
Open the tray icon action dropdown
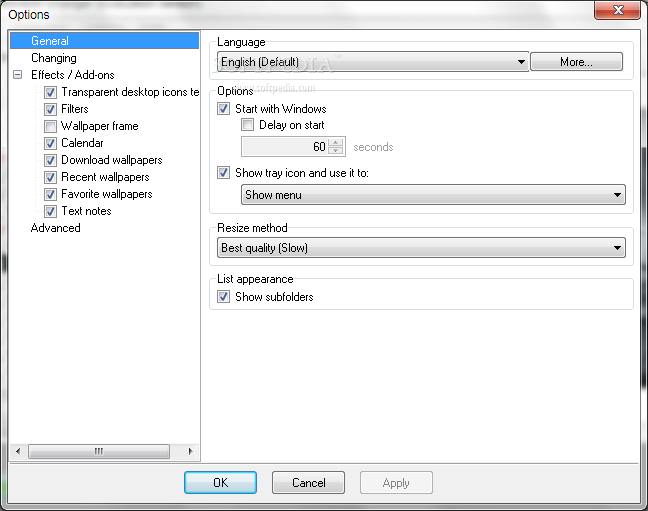pyautogui.click(x=433, y=194)
